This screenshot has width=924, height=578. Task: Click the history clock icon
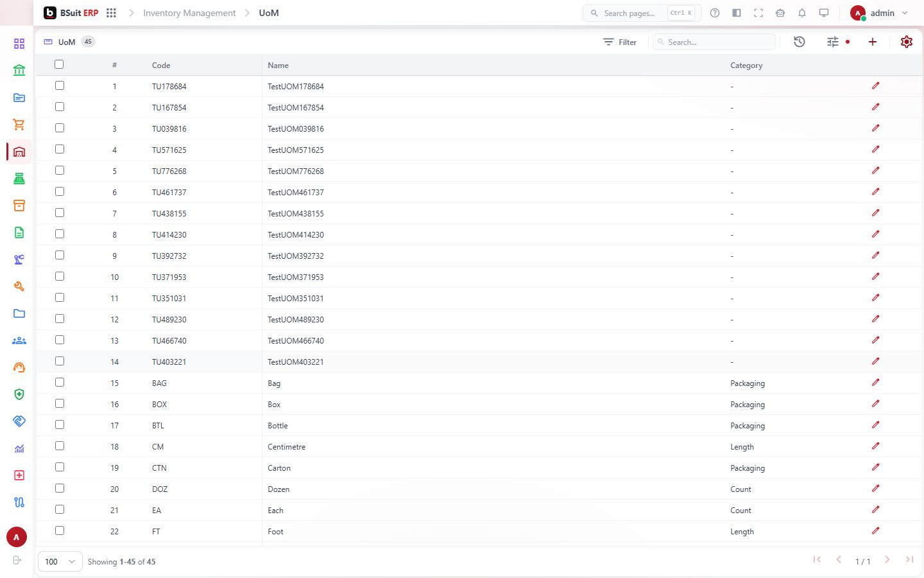[800, 42]
